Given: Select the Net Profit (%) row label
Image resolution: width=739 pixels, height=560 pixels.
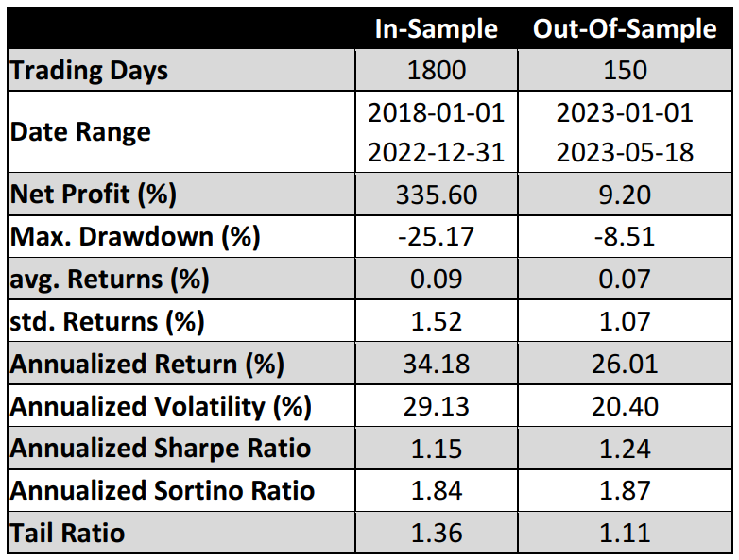Looking at the screenshot, I should point(94,195).
